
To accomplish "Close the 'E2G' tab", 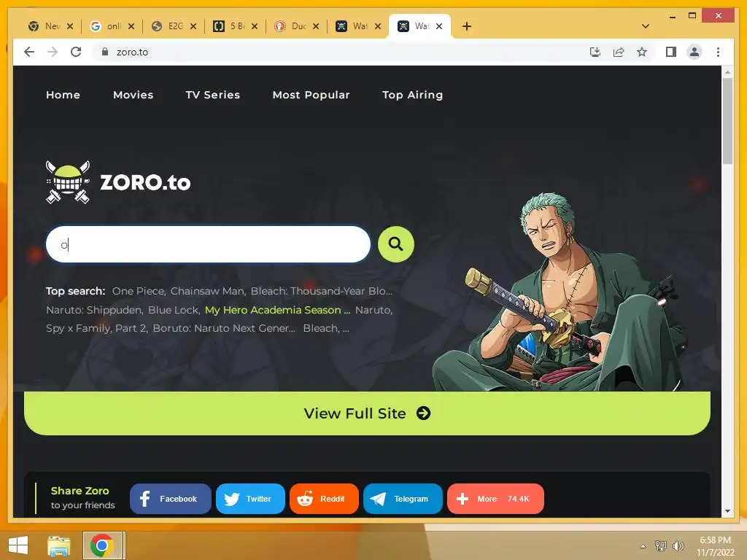I will coord(193,26).
